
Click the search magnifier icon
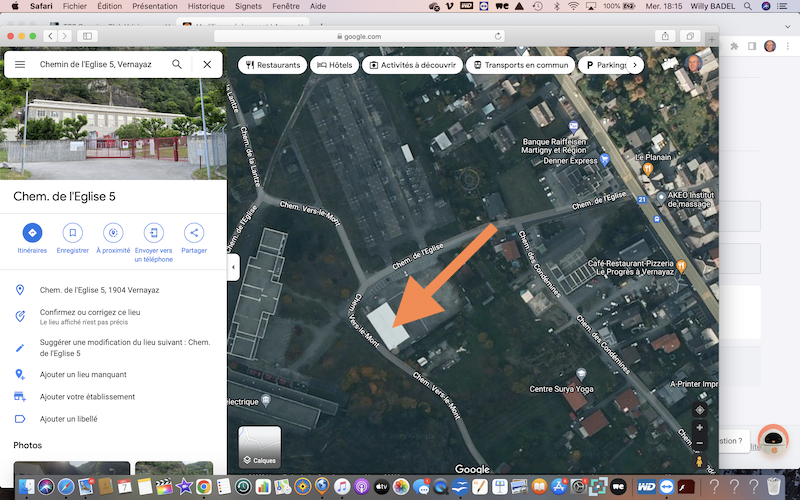coord(177,64)
